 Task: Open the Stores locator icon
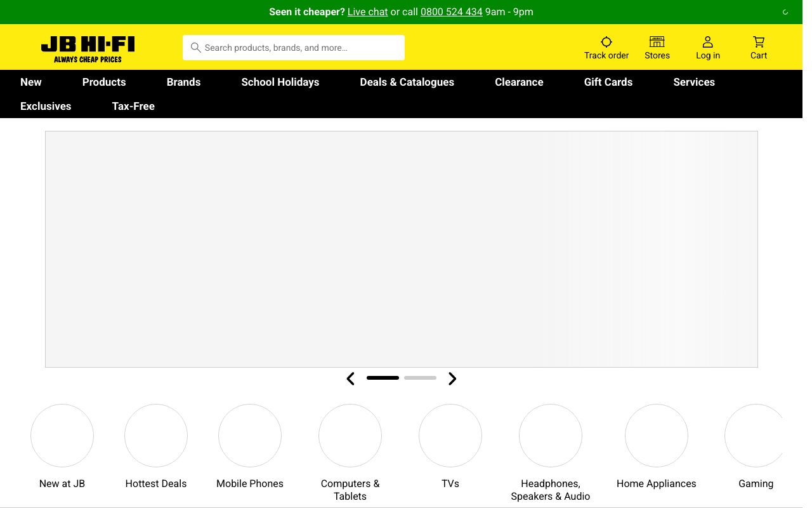click(x=657, y=42)
